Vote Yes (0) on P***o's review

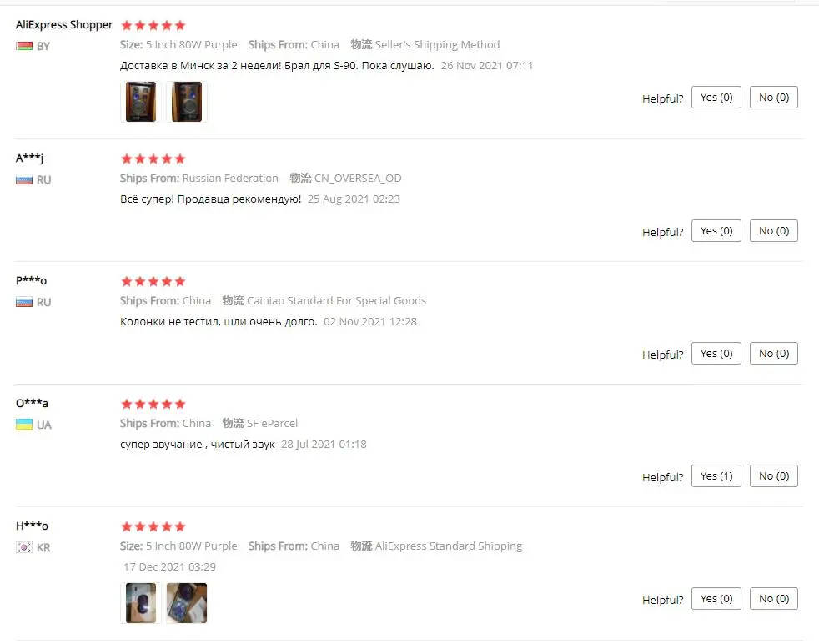pos(716,354)
